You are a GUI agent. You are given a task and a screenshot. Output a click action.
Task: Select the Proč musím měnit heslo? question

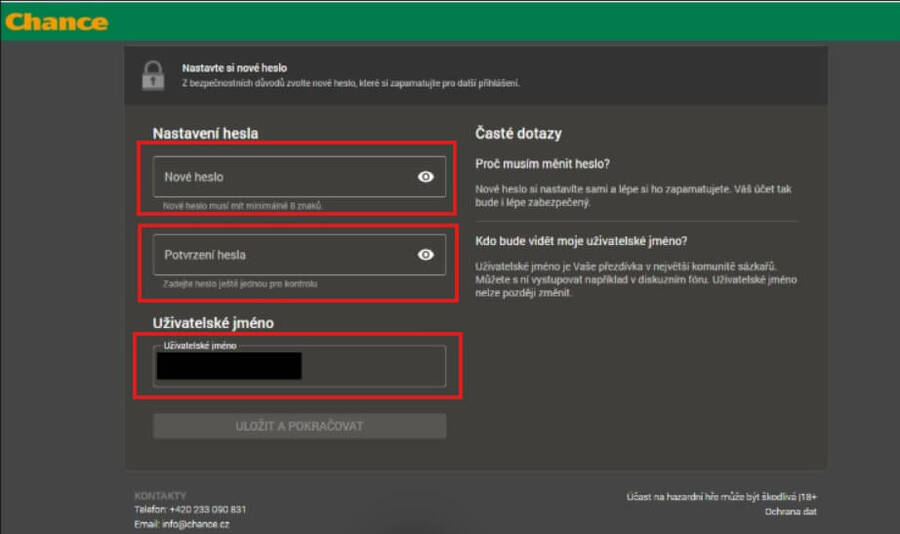542,164
